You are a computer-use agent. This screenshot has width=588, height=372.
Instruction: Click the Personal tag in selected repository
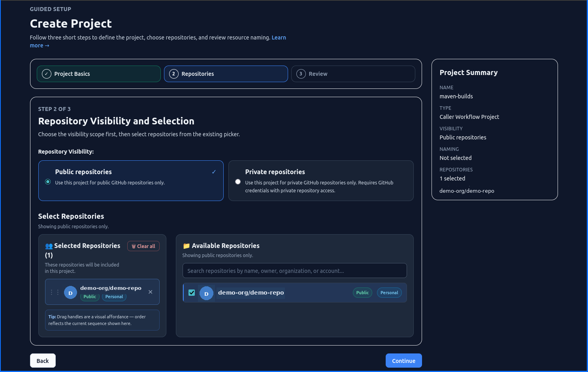[x=114, y=297]
